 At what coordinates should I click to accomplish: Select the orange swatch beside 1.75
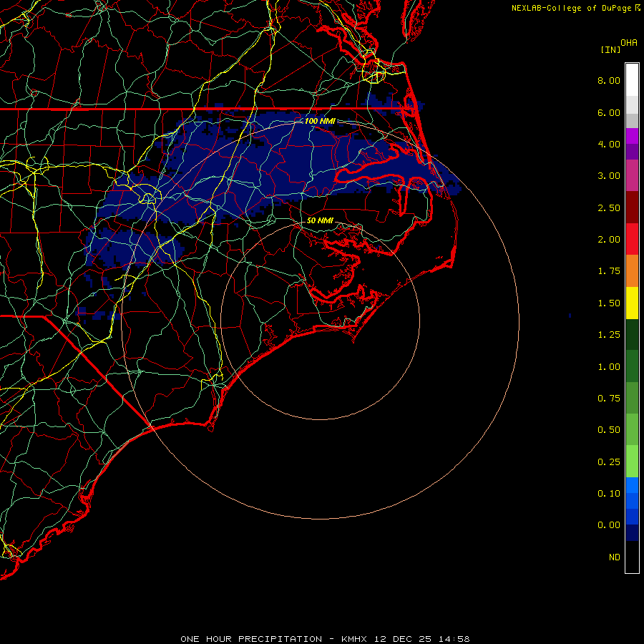click(x=632, y=271)
